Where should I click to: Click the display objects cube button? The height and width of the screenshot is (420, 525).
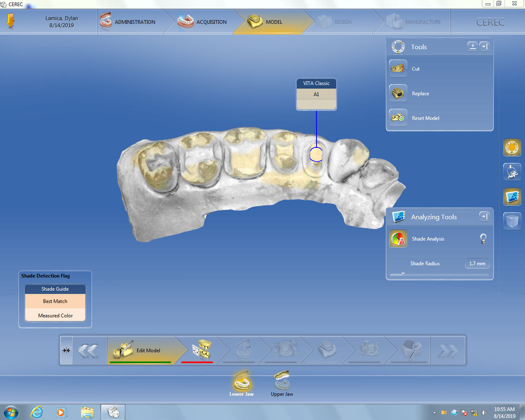click(x=512, y=221)
